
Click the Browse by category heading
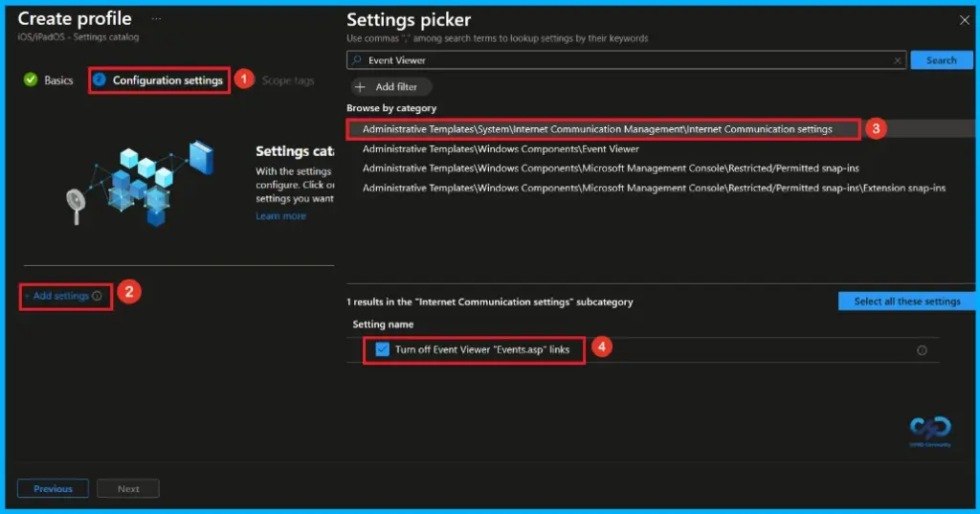coord(391,107)
